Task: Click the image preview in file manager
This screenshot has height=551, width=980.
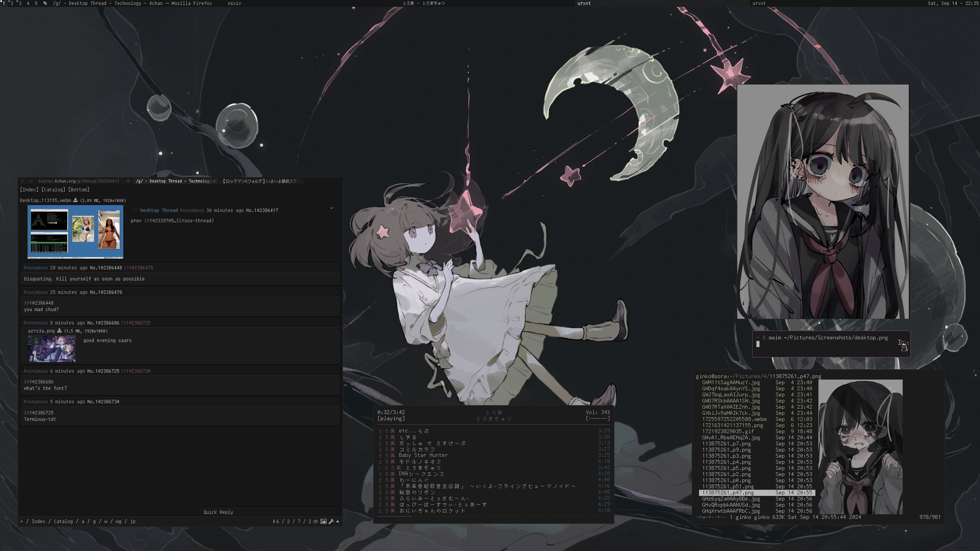Action: click(861, 447)
